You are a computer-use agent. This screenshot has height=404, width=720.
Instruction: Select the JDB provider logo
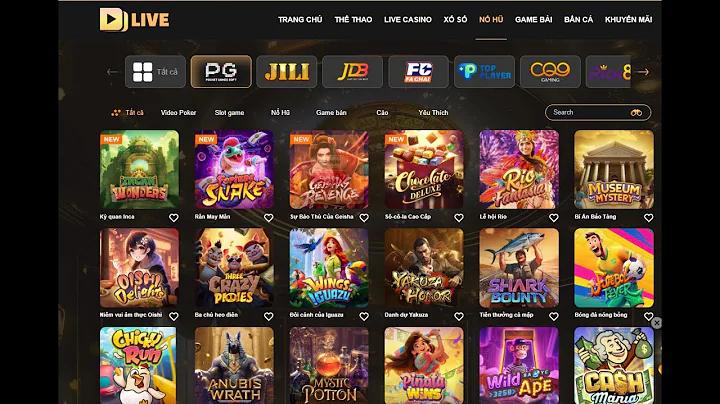tap(352, 72)
